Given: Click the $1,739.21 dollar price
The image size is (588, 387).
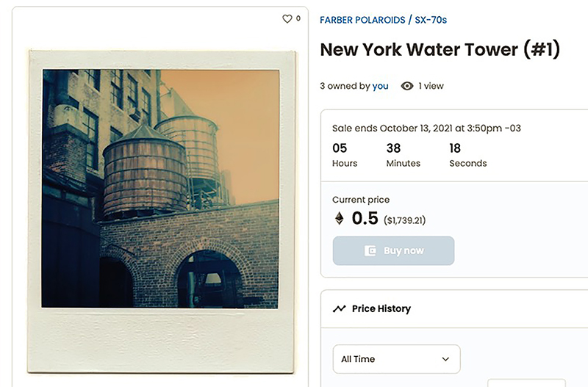Looking at the screenshot, I should click(404, 220).
